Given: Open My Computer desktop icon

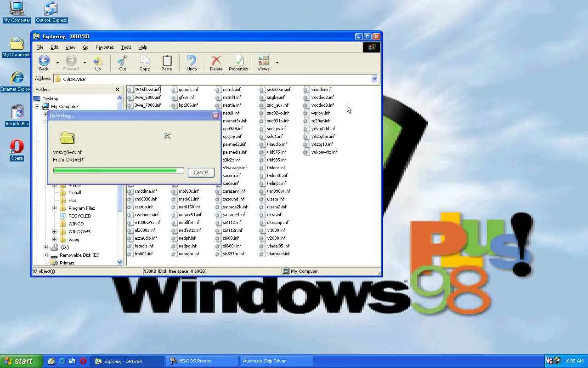Looking at the screenshot, I should [17, 12].
